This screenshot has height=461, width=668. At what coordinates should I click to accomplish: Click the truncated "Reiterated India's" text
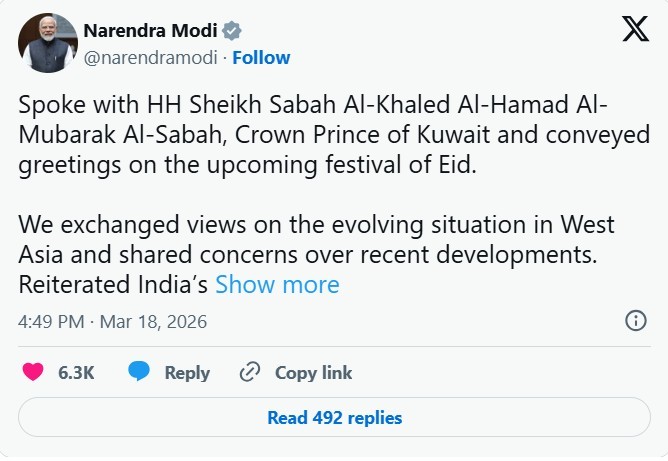113,284
